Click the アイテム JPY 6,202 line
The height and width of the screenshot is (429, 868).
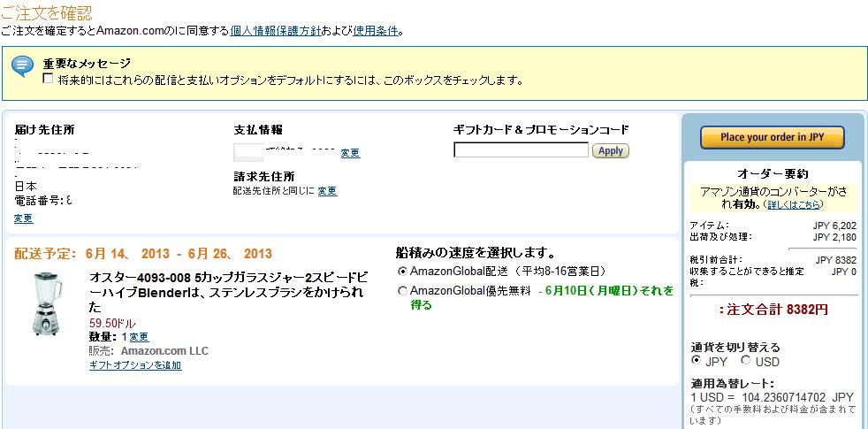(773, 226)
